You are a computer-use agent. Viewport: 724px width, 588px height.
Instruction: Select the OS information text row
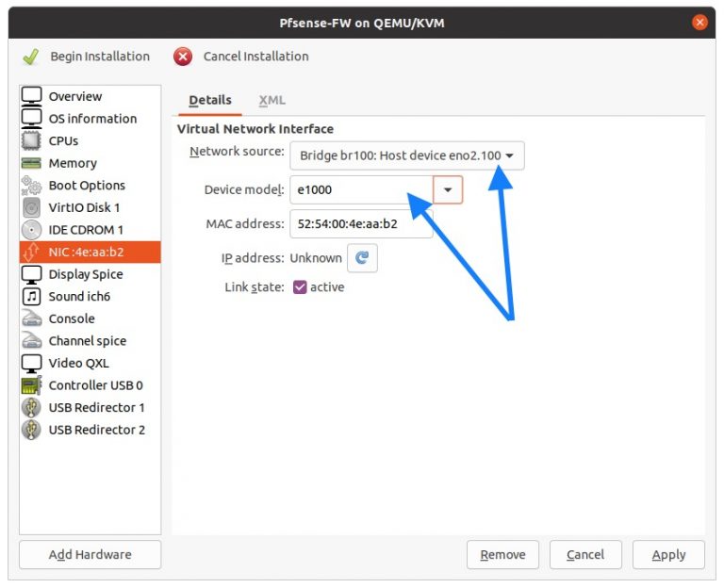point(90,118)
